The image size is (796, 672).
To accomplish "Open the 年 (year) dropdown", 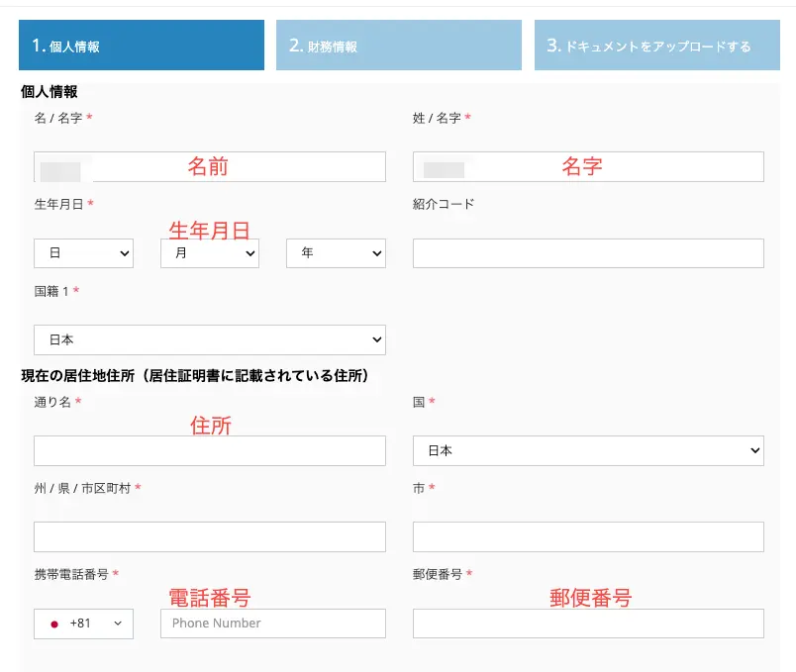I will [336, 253].
